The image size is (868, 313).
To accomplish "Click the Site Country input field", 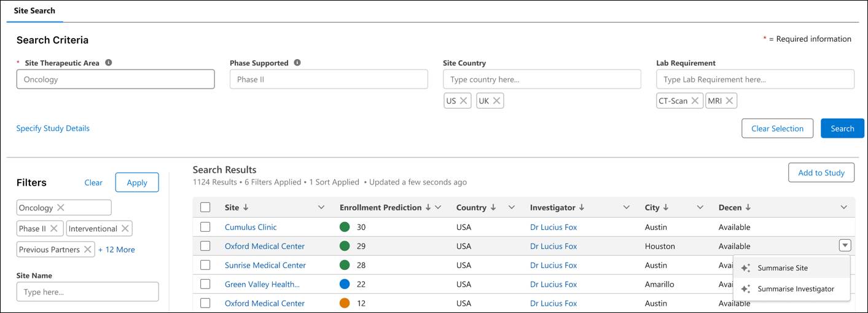I will [542, 79].
